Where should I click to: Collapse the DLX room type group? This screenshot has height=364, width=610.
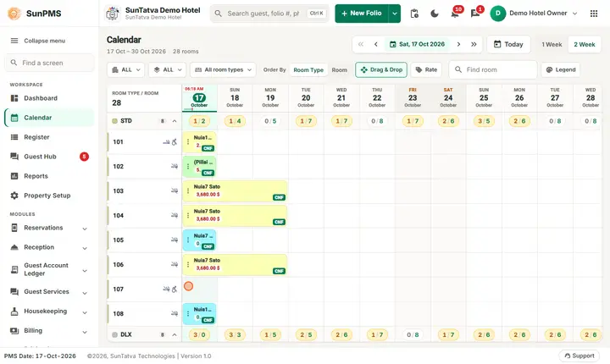(x=175, y=335)
